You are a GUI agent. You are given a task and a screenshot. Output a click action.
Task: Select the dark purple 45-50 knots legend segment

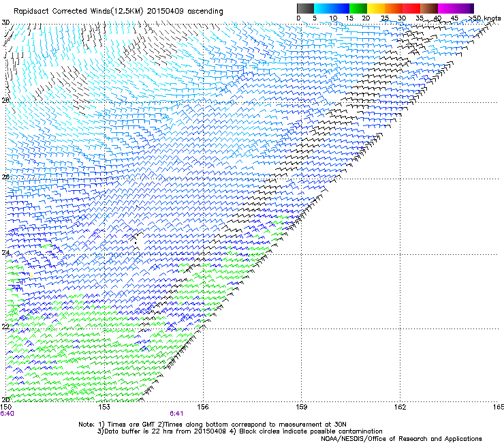464,8
